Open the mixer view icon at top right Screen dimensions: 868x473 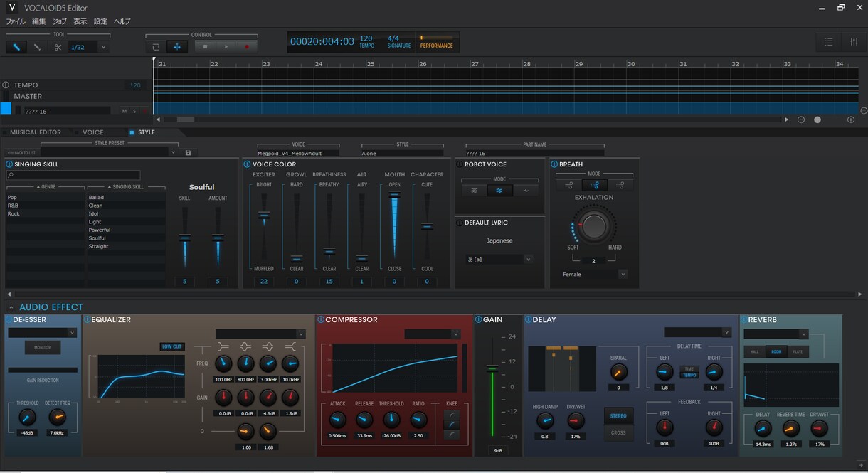[854, 42]
